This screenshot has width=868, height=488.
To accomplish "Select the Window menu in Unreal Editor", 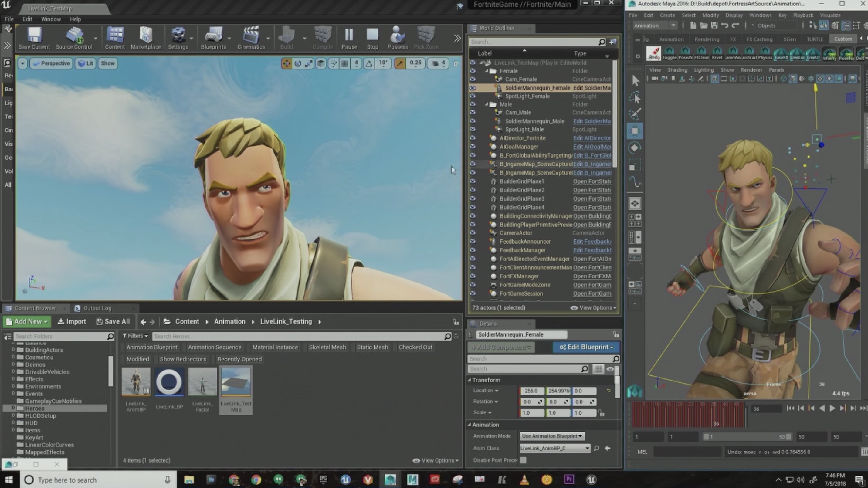I will (x=51, y=19).
